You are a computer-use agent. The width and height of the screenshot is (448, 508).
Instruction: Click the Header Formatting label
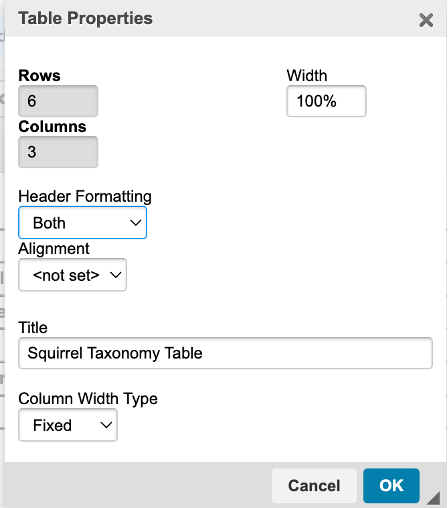85,196
